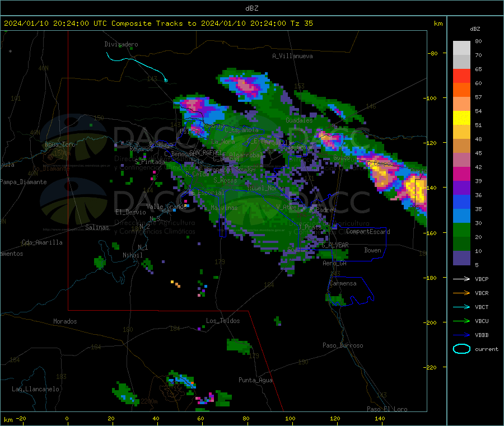Click the Paso_Barroso map label
This screenshot has width=504, height=426.
343,345
